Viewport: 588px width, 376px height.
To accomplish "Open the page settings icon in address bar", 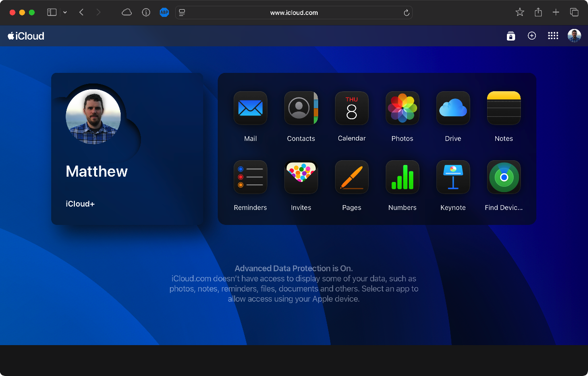I will click(182, 13).
